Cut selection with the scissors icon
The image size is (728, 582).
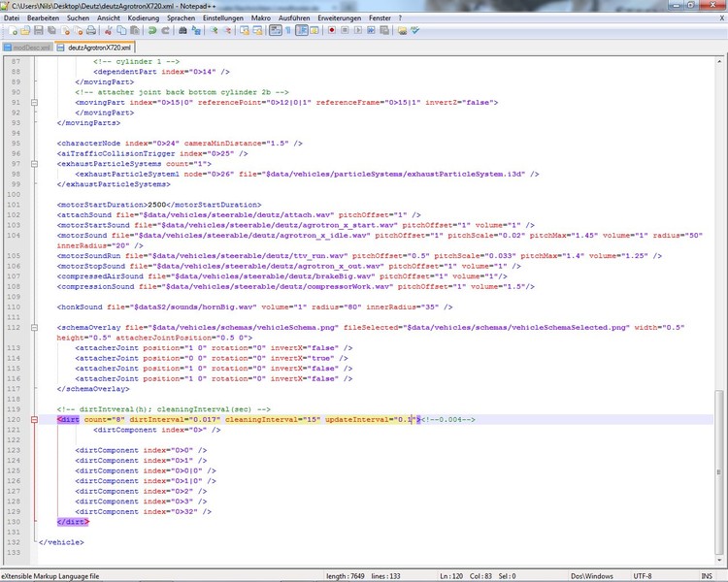coord(108,31)
